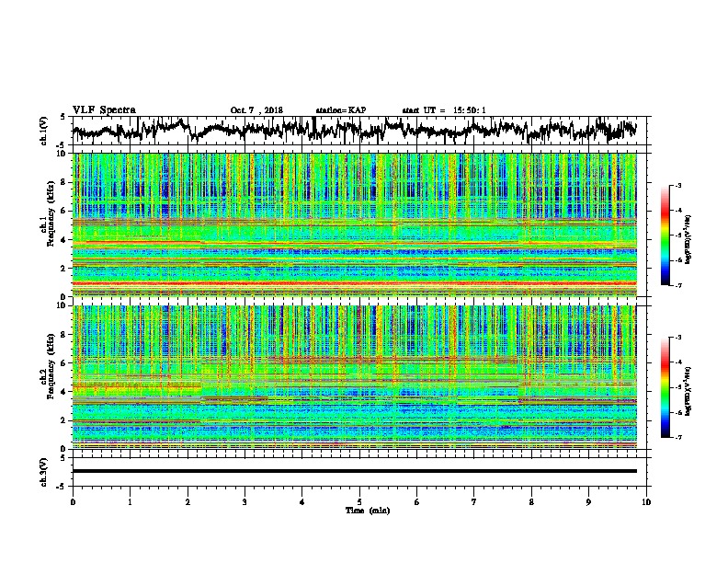Click the "ch.1(V)" waveform axis label
The width and height of the screenshot is (728, 563).
[44, 131]
